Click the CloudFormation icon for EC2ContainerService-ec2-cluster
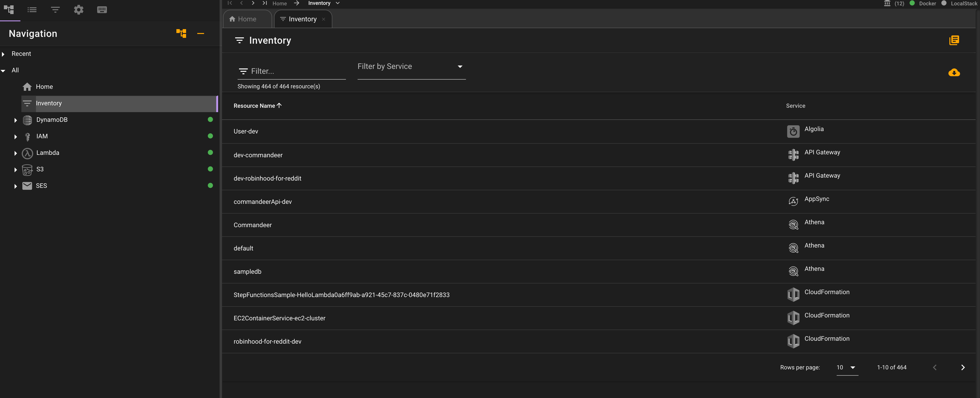 [x=793, y=318]
